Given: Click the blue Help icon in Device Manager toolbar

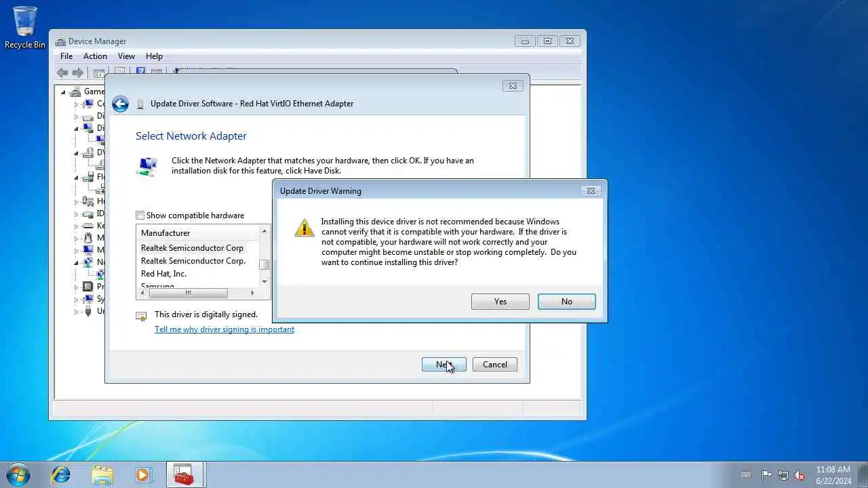Looking at the screenshot, I should (141, 72).
